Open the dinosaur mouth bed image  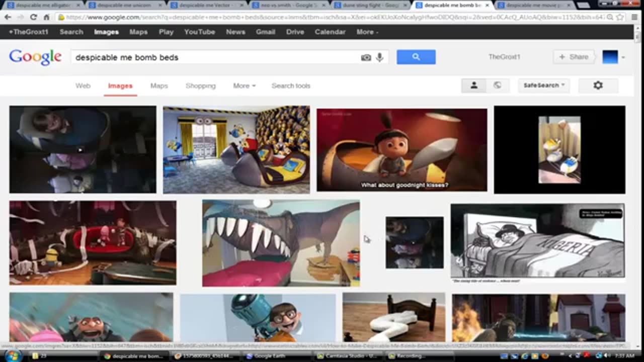[x=281, y=243]
